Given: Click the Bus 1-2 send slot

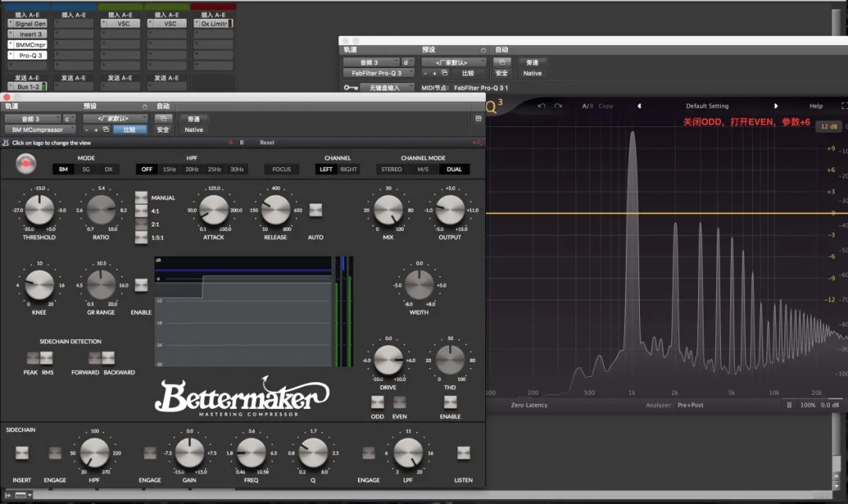Looking at the screenshot, I should [27, 86].
